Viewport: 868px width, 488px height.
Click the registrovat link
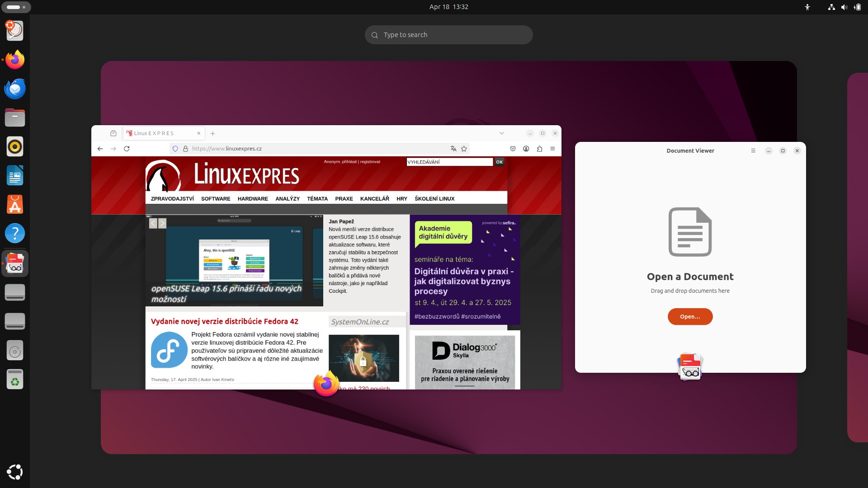click(x=370, y=162)
